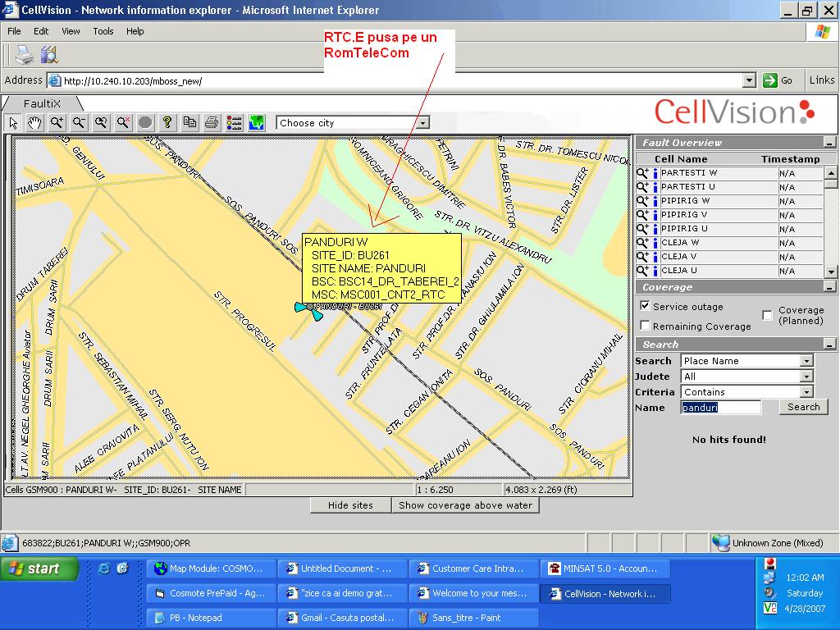This screenshot has height=630, width=840.
Task: Click the Name search input field
Action: (721, 408)
